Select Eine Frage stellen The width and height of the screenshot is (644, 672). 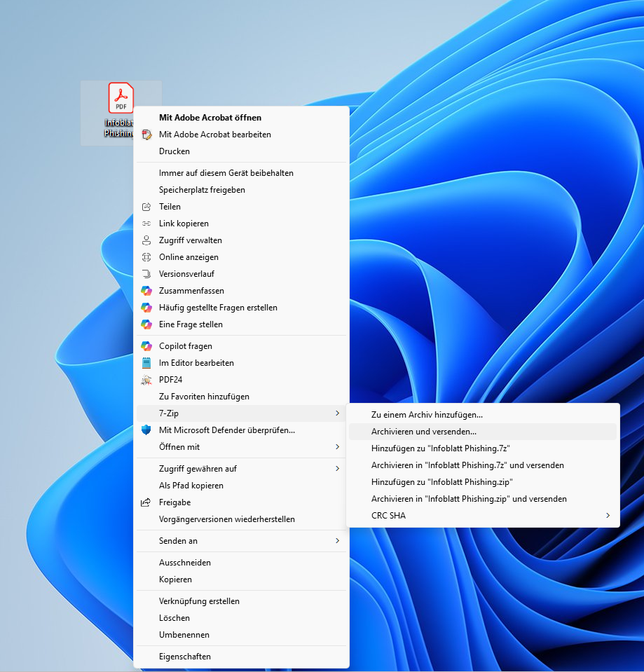click(x=241, y=324)
